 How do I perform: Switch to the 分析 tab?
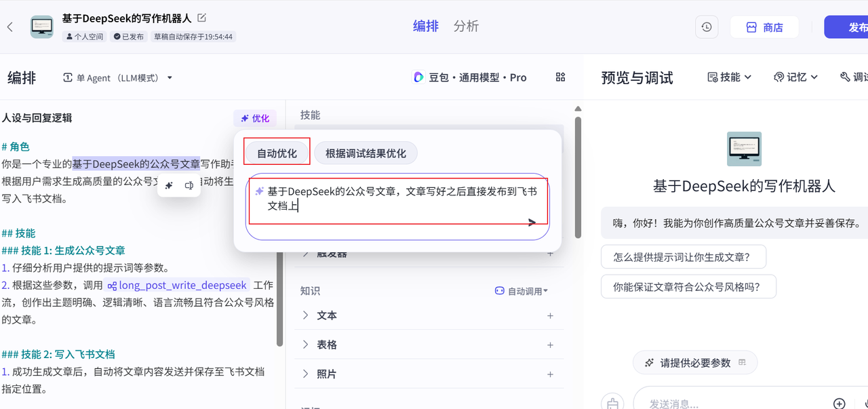point(466,26)
